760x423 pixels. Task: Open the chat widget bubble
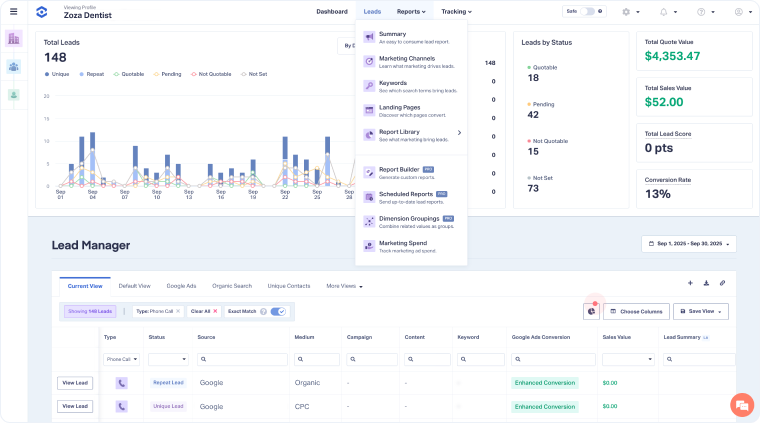(x=741, y=404)
